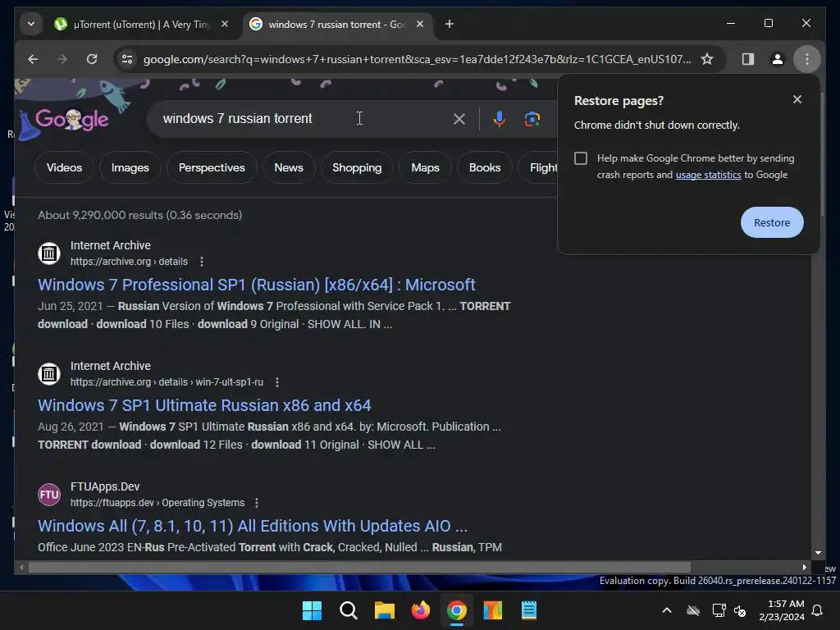Open network status tray icon

coord(719,610)
